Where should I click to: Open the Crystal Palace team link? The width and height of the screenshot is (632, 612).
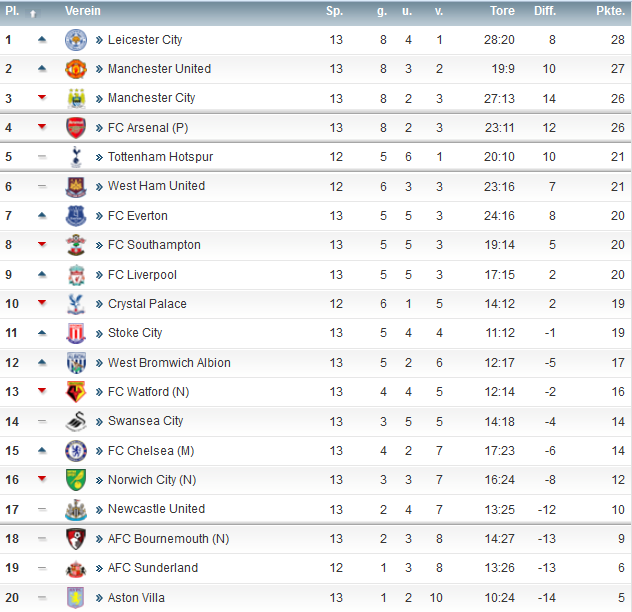click(147, 304)
